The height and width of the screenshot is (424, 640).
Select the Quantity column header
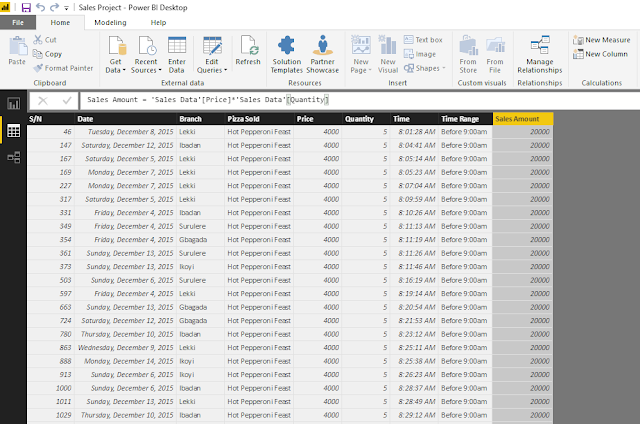[367, 119]
